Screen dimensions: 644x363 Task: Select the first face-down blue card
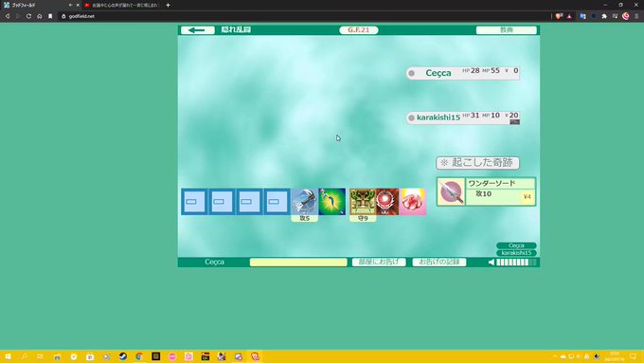194,202
